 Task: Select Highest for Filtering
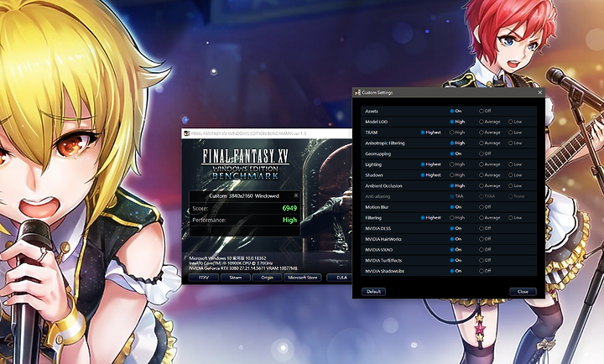430,217
